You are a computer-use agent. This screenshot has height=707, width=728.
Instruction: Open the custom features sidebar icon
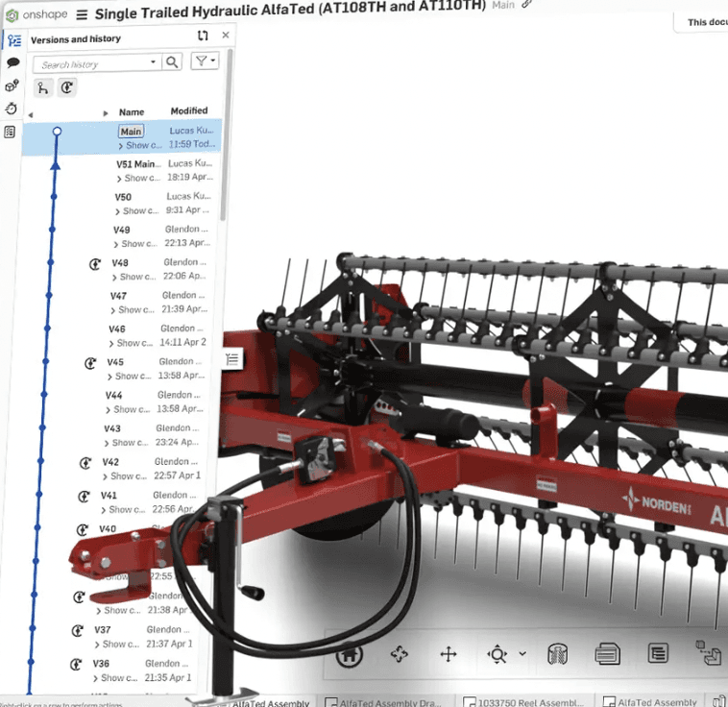[12, 85]
